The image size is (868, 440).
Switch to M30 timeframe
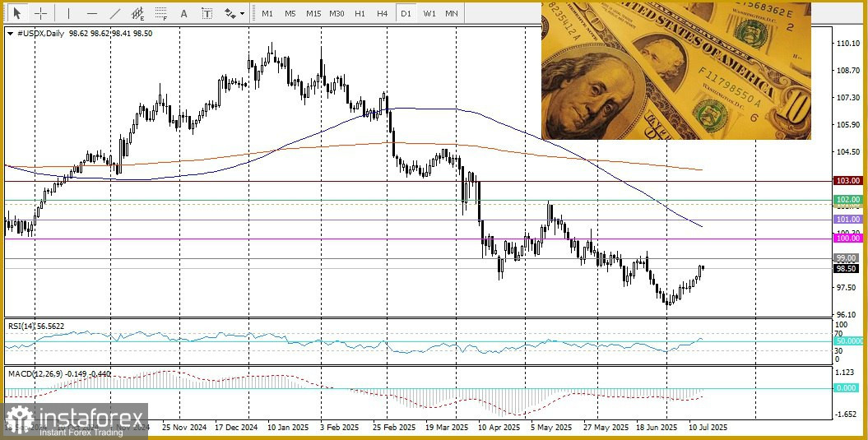pos(337,13)
